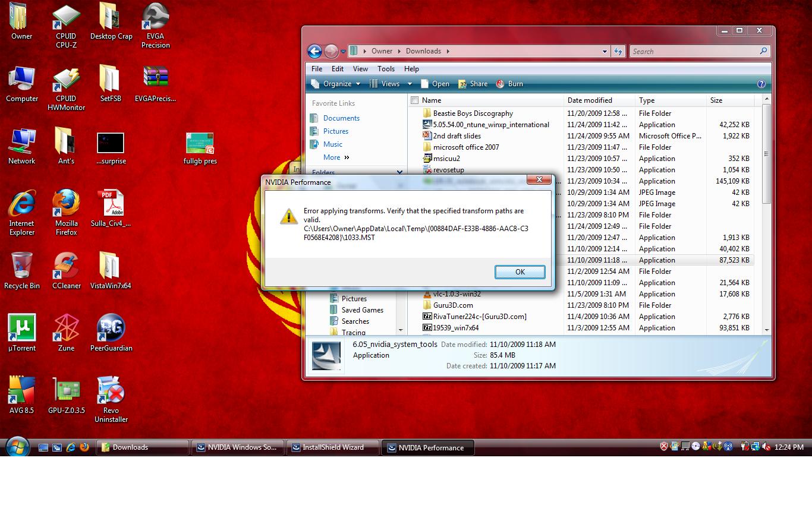
Task: Click the Explorer Search input field
Action: (x=694, y=52)
